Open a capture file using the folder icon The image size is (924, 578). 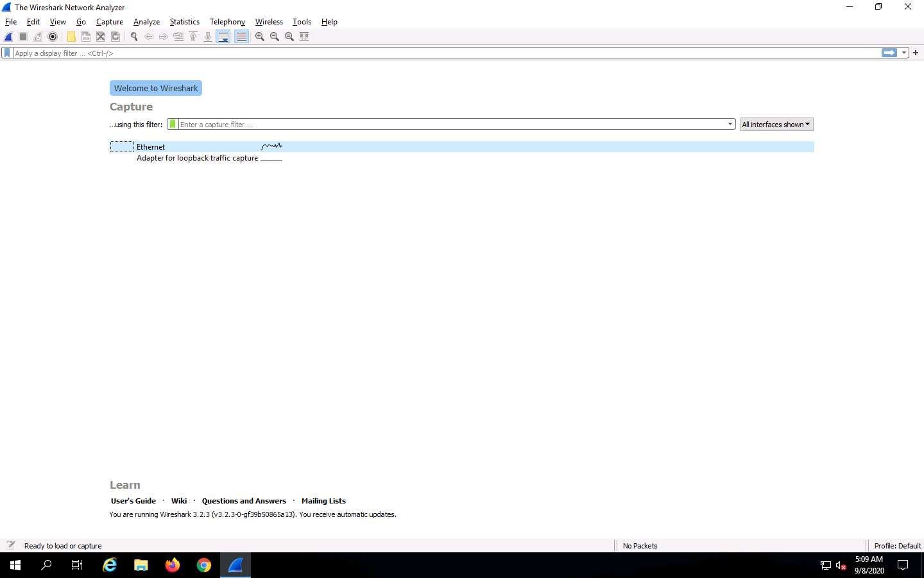coord(71,37)
